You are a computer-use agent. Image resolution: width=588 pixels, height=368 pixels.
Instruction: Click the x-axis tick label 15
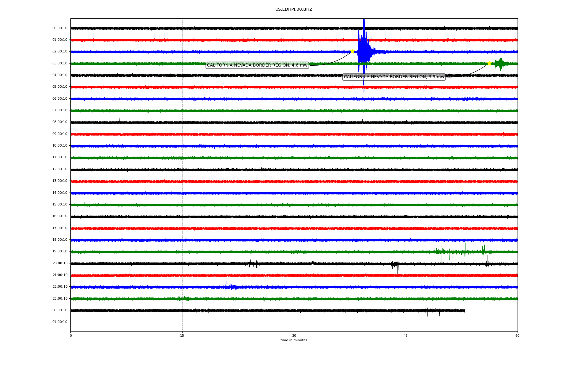pos(182,335)
